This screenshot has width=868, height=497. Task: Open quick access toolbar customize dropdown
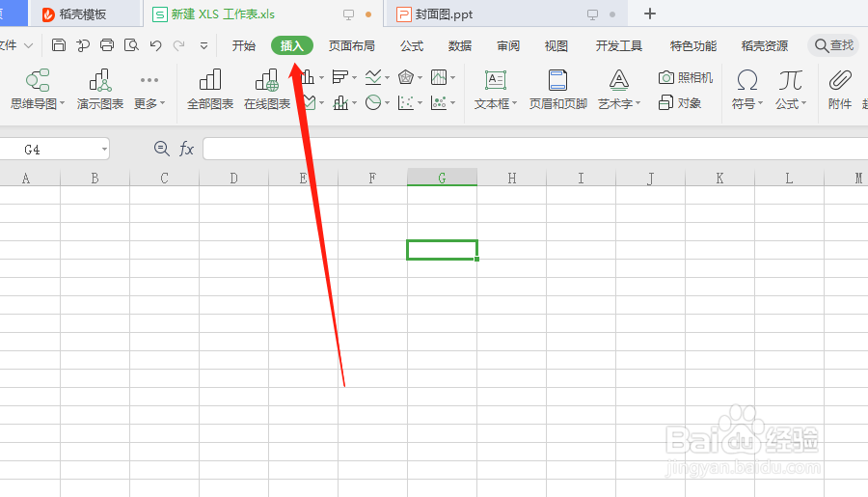coord(203,46)
